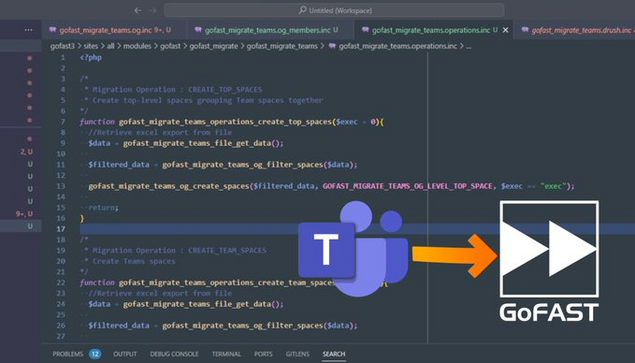
Task: Click the closing brace on line 16
Action: pos(82,218)
